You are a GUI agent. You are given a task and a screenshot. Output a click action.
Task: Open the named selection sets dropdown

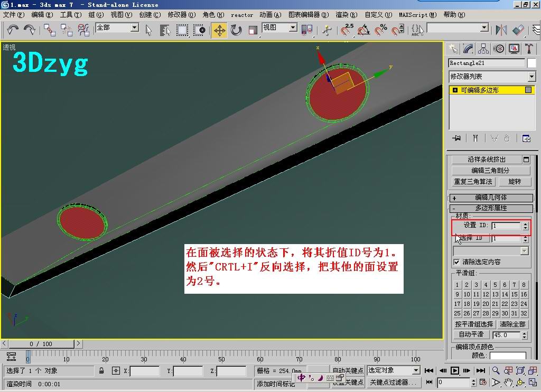[x=484, y=27]
